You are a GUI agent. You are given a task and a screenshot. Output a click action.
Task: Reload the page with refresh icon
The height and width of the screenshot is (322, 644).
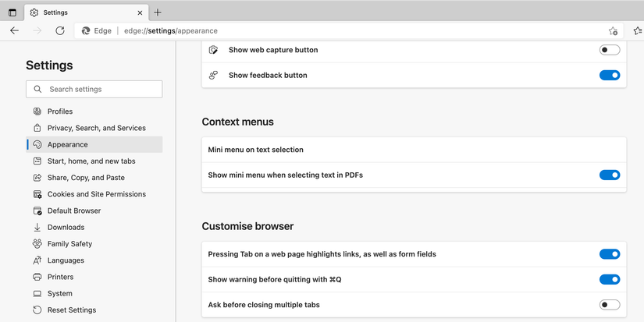tap(60, 30)
